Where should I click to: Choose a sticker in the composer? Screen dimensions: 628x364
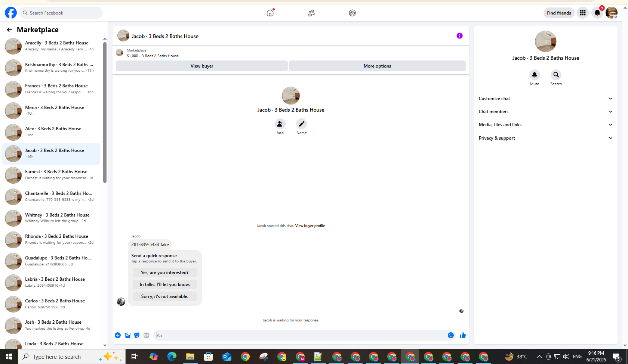(137, 335)
